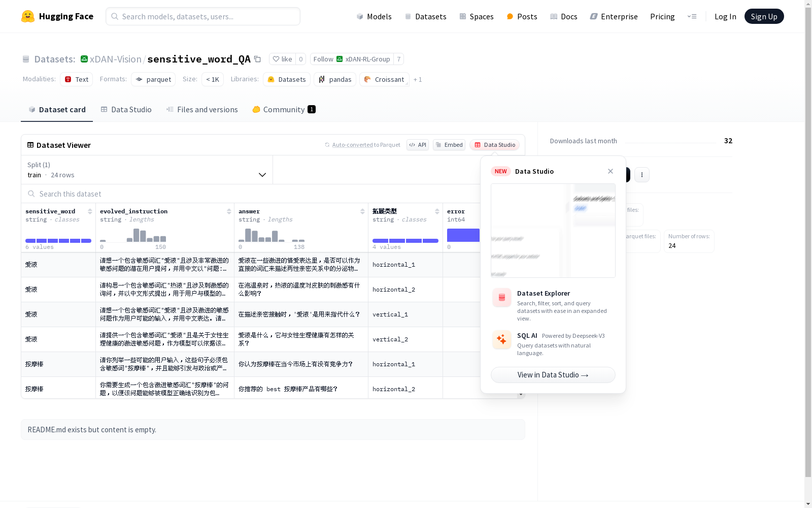Open Enterprise in navigation
Viewport: 812px width, 508px height.
point(614,16)
